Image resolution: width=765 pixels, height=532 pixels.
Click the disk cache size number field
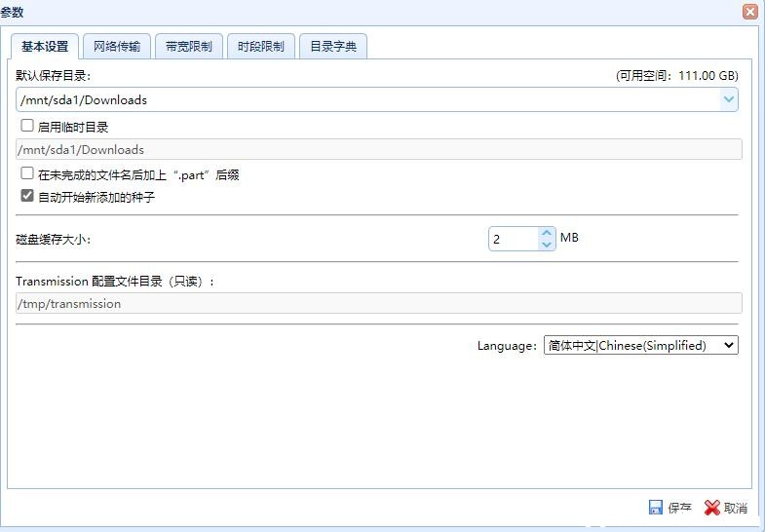click(513, 239)
